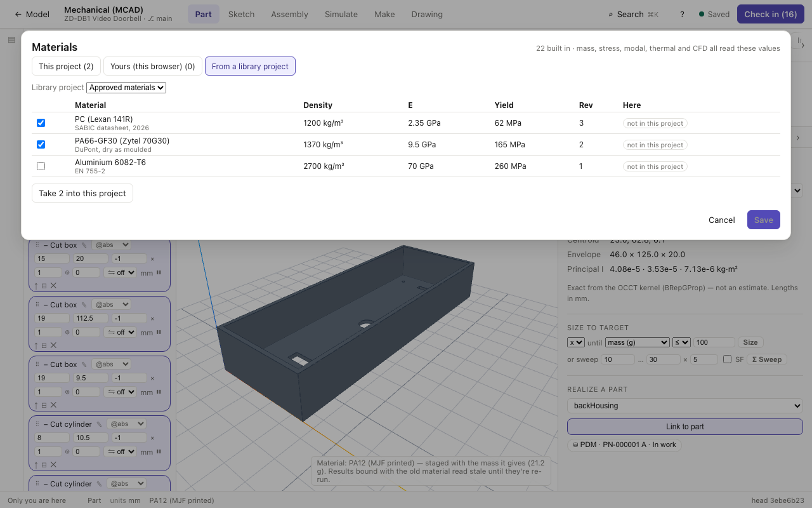Check the Aluminium 6082-T6 material checkbox
The height and width of the screenshot is (508, 812).
[41, 166]
